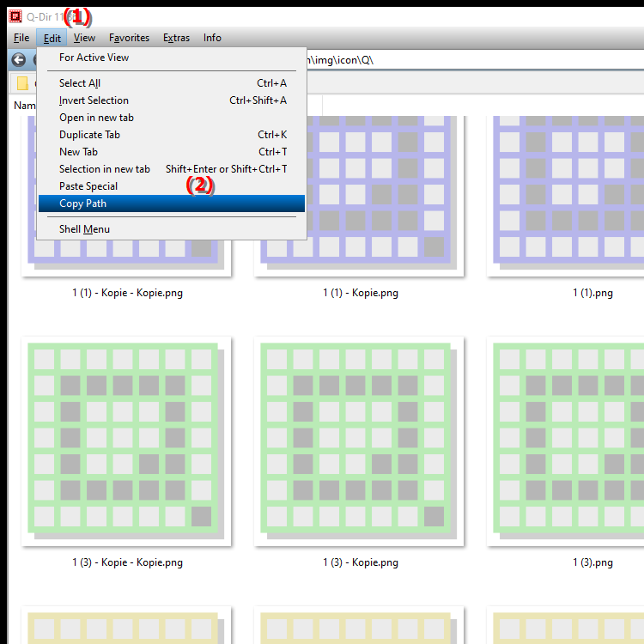Select thumbnail of 1 (3).png
644x644 pixels.
click(x=566, y=441)
